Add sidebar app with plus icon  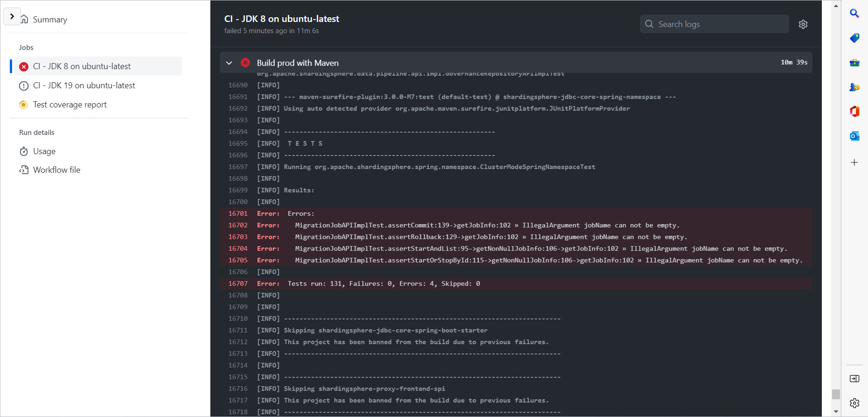854,163
